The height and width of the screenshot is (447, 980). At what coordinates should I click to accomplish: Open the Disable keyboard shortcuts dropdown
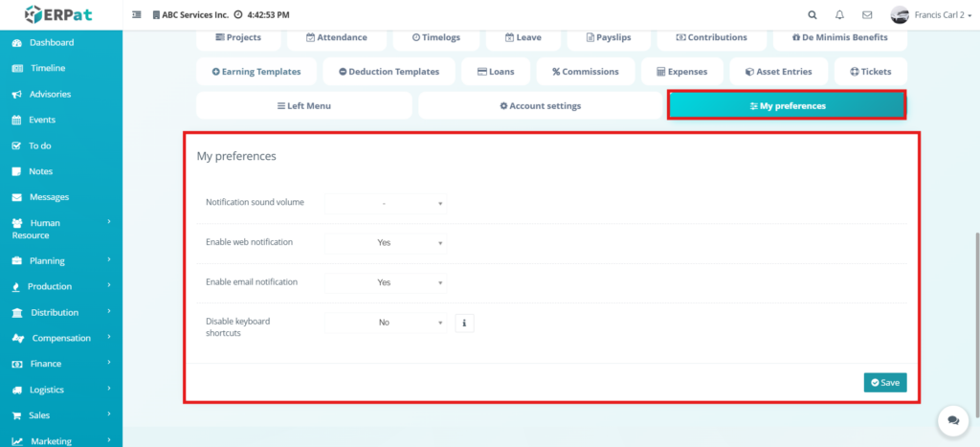click(x=385, y=323)
